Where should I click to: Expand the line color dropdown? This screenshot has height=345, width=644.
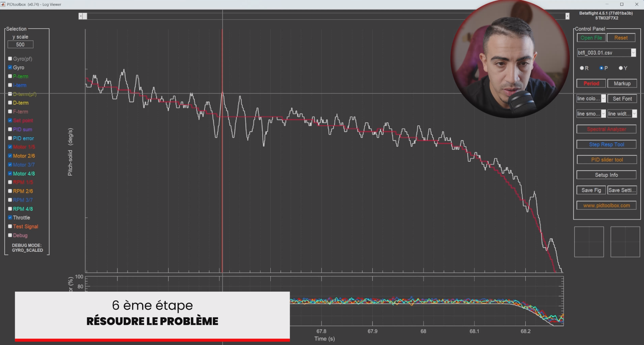[x=603, y=98]
